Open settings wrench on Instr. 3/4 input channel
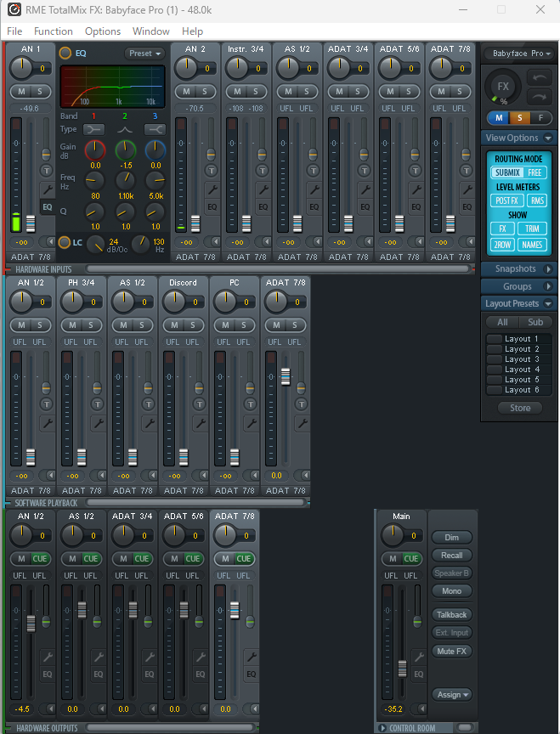Screen dimensions: 560x734 coord(263,189)
